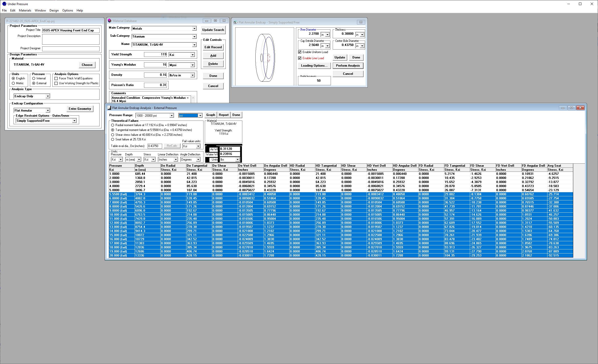Open the Help menu
Viewport: 598px width, 364px height.
click(80, 10)
